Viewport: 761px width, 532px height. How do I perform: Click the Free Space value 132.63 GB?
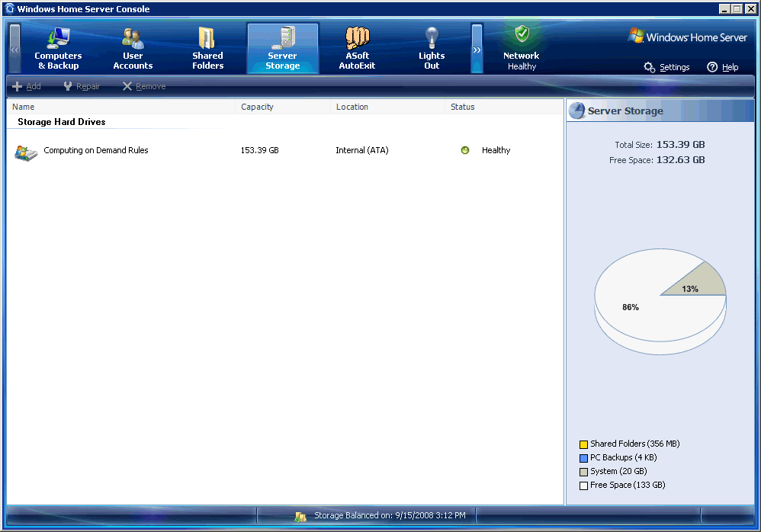[x=680, y=160]
